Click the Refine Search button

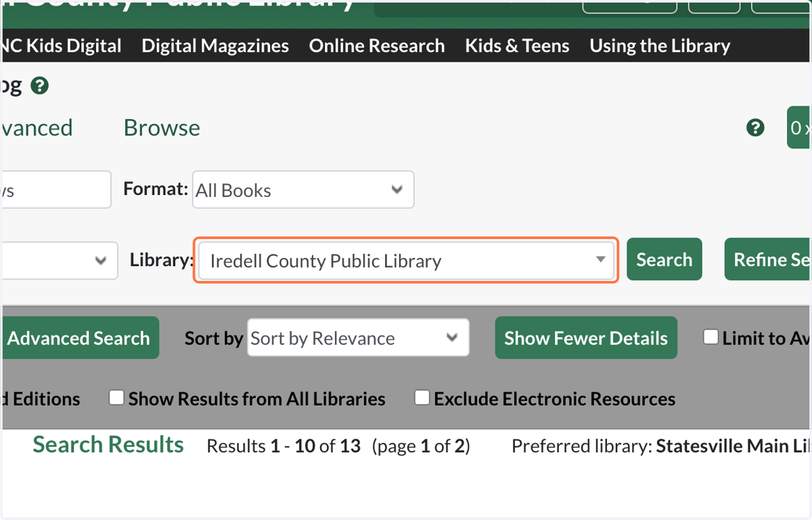click(768, 259)
